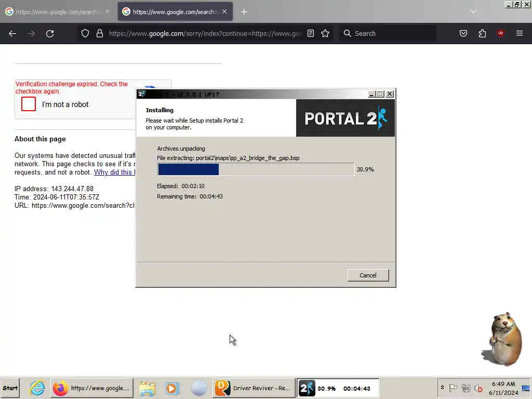This screenshot has height=399, width=532.
Task: Close the first Google tab
Action: pyautogui.click(x=107, y=11)
